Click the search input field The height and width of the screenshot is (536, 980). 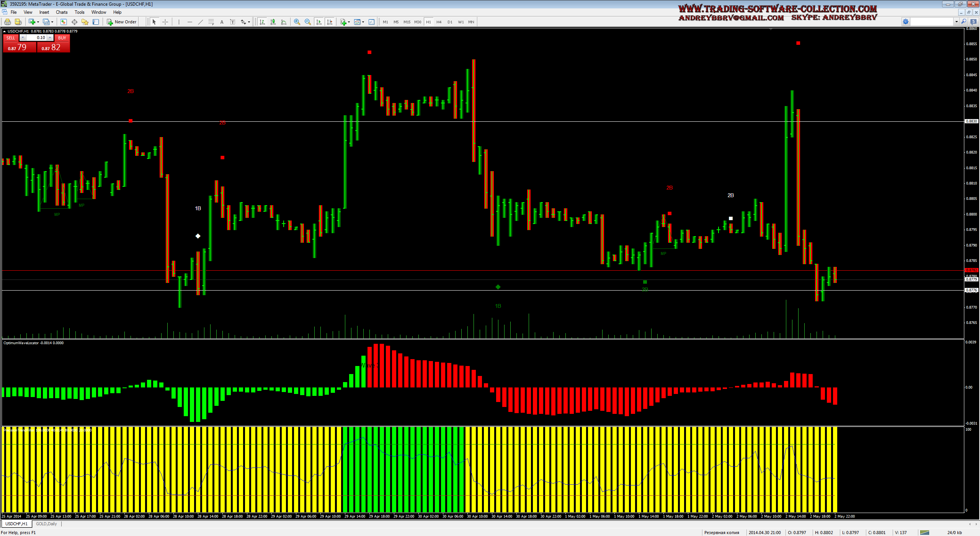(x=931, y=22)
